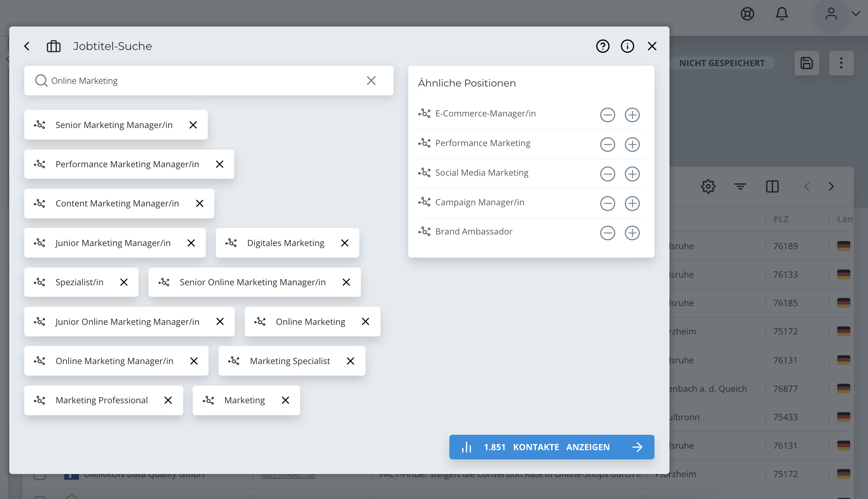Delete the Marketing Specialist tag
This screenshot has width=868, height=499.
click(x=350, y=361)
